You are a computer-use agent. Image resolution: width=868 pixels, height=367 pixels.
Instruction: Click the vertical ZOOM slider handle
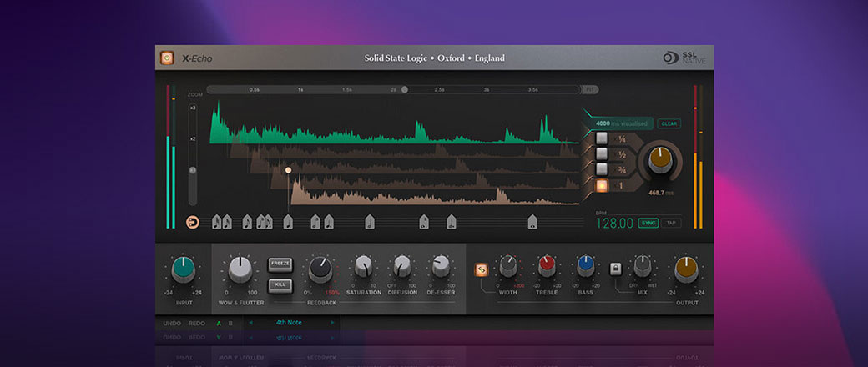(x=193, y=171)
